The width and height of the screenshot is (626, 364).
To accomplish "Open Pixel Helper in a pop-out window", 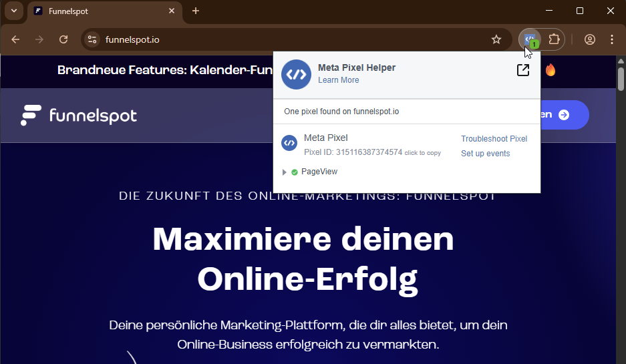I will [x=523, y=70].
